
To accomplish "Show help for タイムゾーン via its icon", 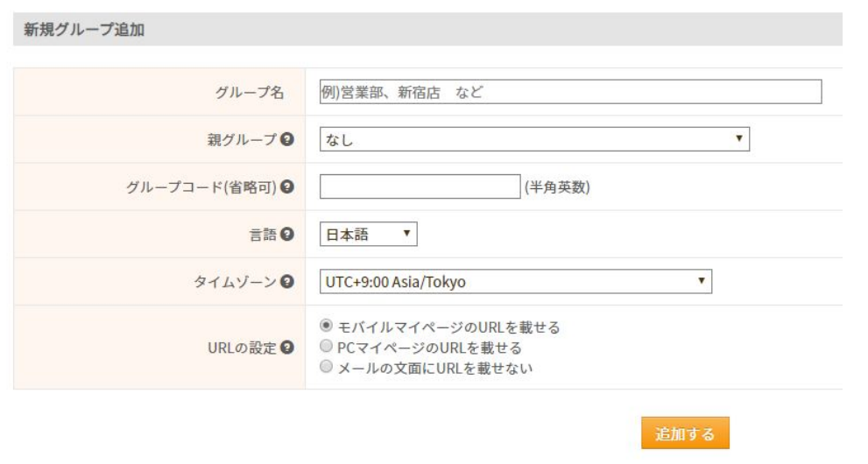I will (x=289, y=282).
